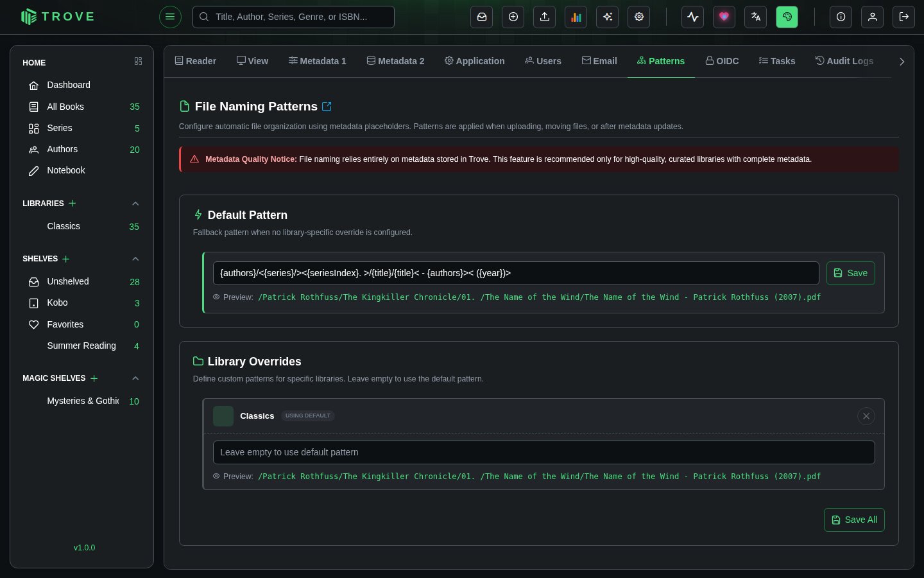Click the logout icon
This screenshot has width=924, height=578.
point(904,17)
